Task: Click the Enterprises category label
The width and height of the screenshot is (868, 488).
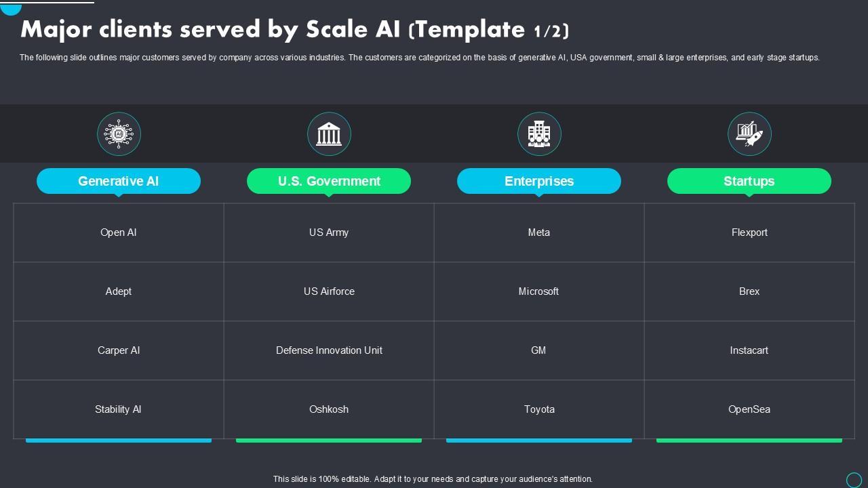Action: click(539, 181)
